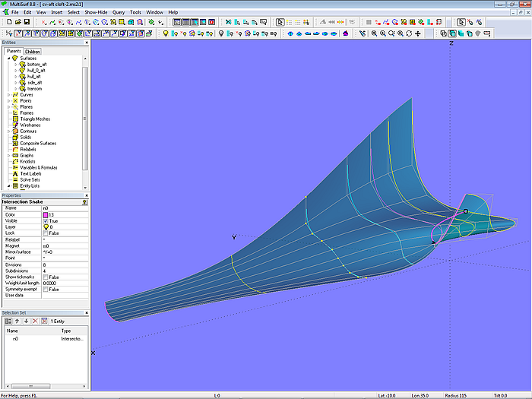532x399 pixels.
Task: Open the Show-Hide menu
Action: (x=96, y=12)
